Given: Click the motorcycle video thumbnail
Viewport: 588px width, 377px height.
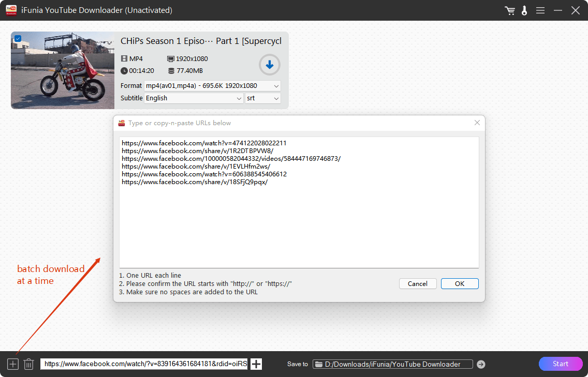Looking at the screenshot, I should (x=63, y=70).
